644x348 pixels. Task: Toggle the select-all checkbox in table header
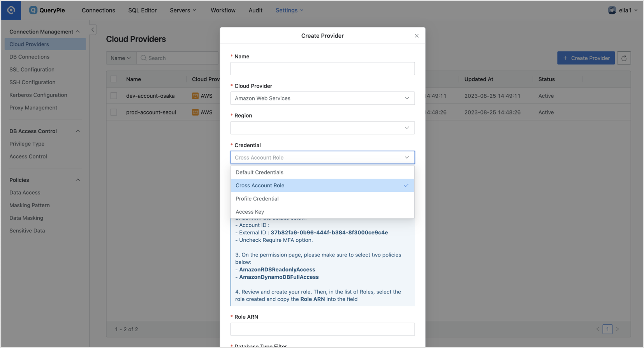114,79
